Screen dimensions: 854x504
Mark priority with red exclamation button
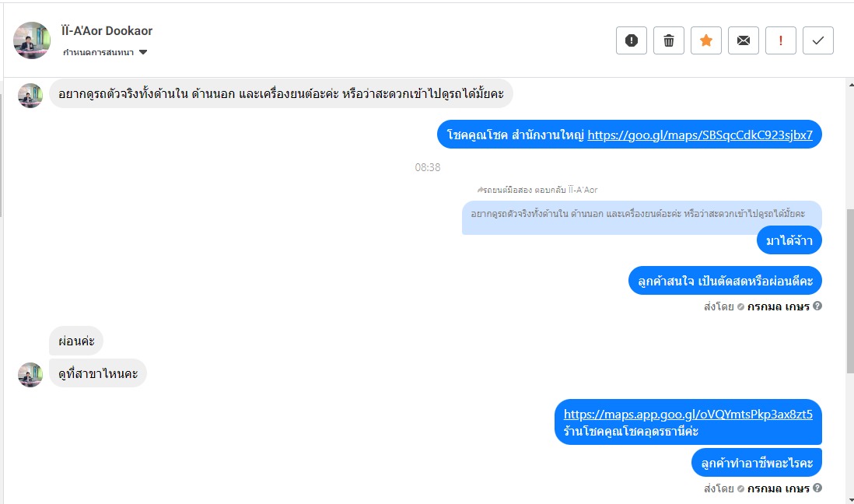tap(780, 40)
